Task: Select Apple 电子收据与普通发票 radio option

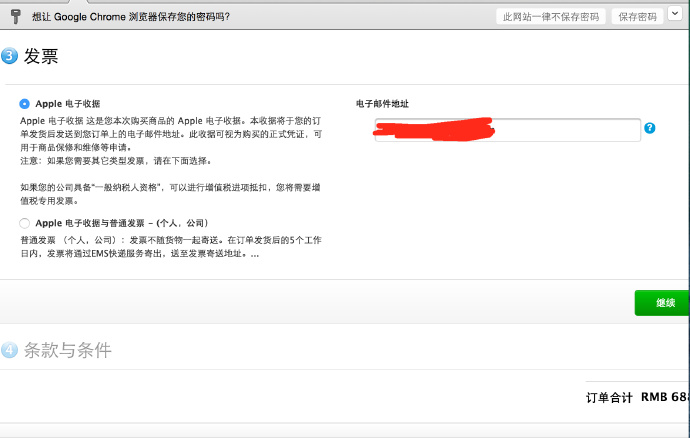Action: point(25,223)
